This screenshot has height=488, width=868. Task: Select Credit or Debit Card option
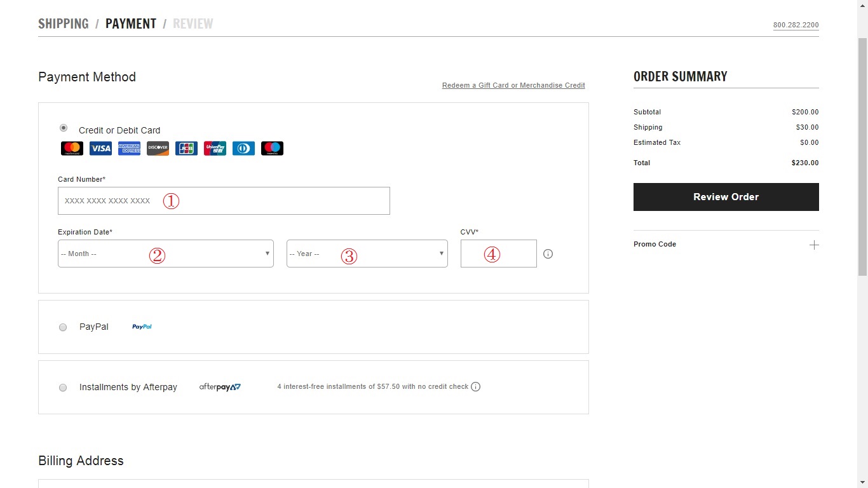[63, 128]
